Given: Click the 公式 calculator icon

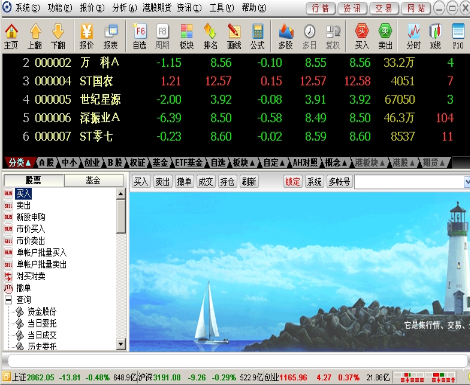Looking at the screenshot, I should pyautogui.click(x=257, y=36).
